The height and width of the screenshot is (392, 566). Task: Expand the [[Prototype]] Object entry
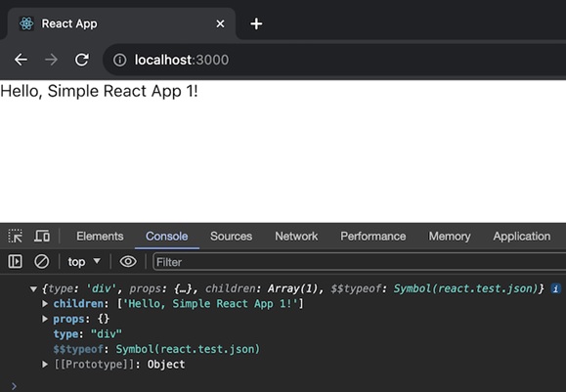pyautogui.click(x=45, y=365)
